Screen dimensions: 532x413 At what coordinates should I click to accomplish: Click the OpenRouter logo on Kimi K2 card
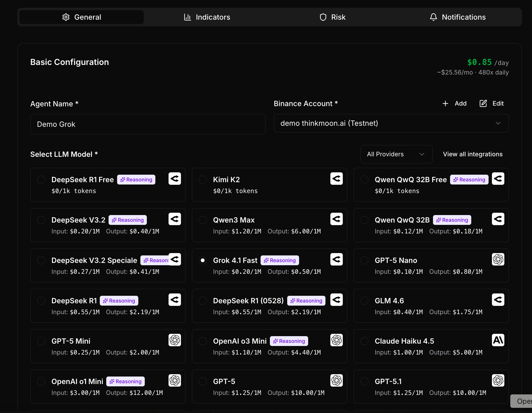pyautogui.click(x=336, y=179)
